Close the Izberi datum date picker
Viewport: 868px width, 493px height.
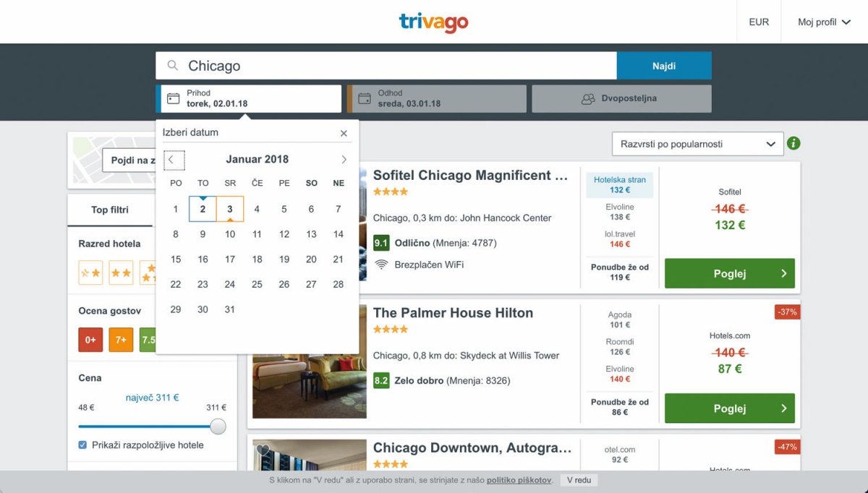344,133
